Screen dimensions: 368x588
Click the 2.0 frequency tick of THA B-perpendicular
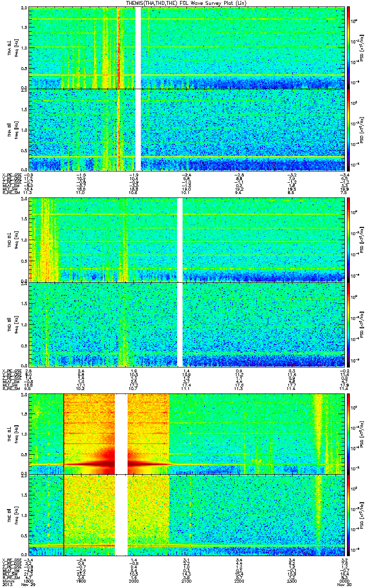24,9
